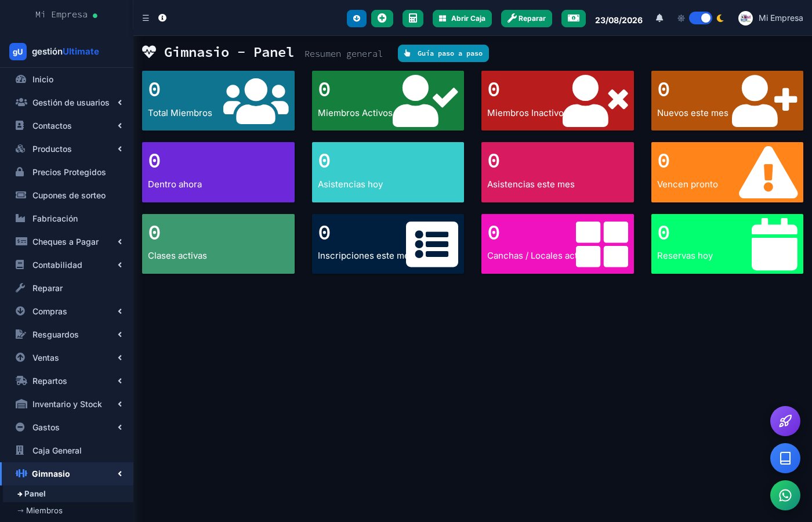Open the Dentro ahora purple card
Screen dimensions: 812x522
218,172
